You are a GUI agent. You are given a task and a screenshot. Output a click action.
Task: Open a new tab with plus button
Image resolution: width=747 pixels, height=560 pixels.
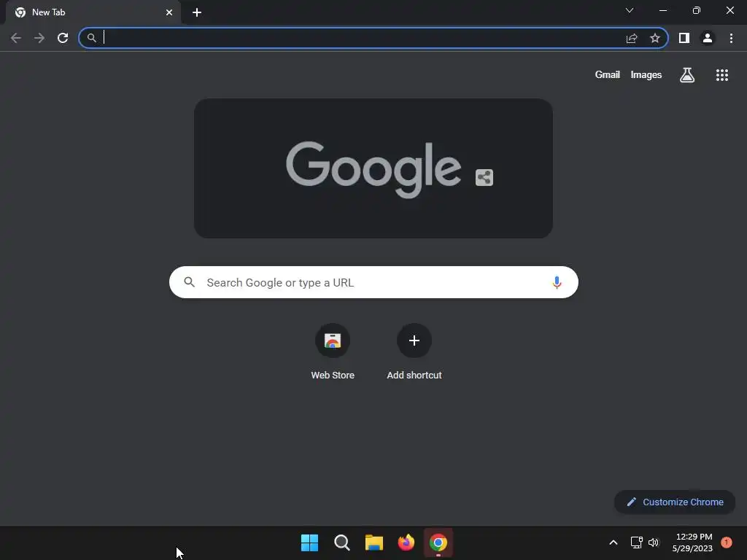click(197, 12)
